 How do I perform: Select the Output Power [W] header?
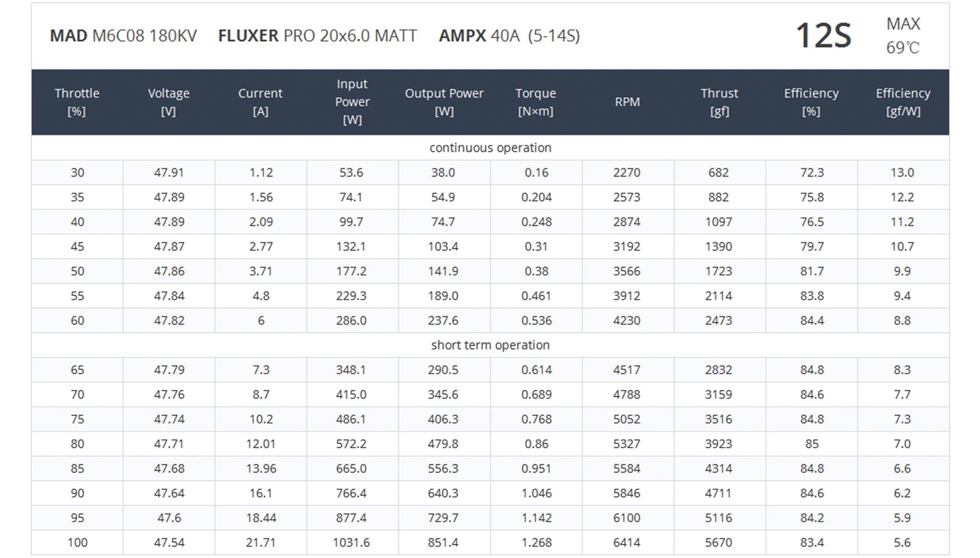click(x=444, y=102)
